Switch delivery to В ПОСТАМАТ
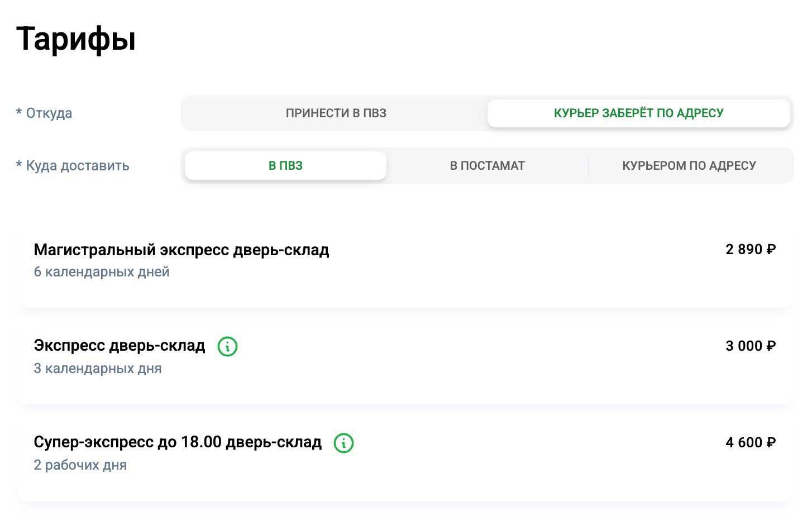Screen dimensions: 812x516 (x=487, y=166)
